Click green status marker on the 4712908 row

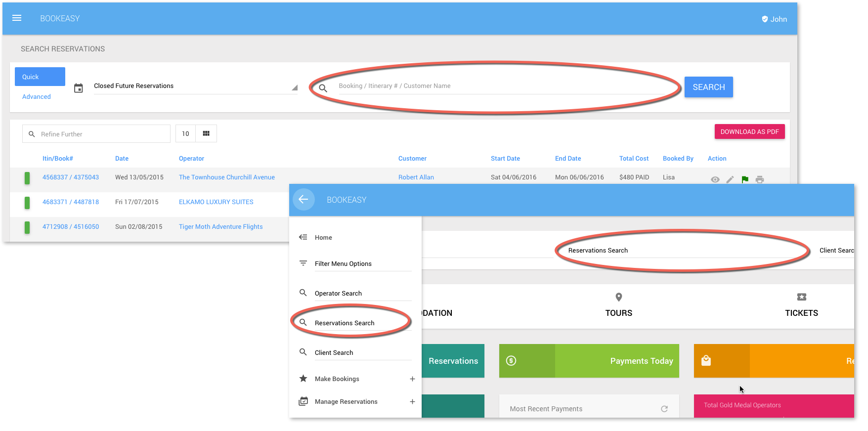pyautogui.click(x=27, y=227)
